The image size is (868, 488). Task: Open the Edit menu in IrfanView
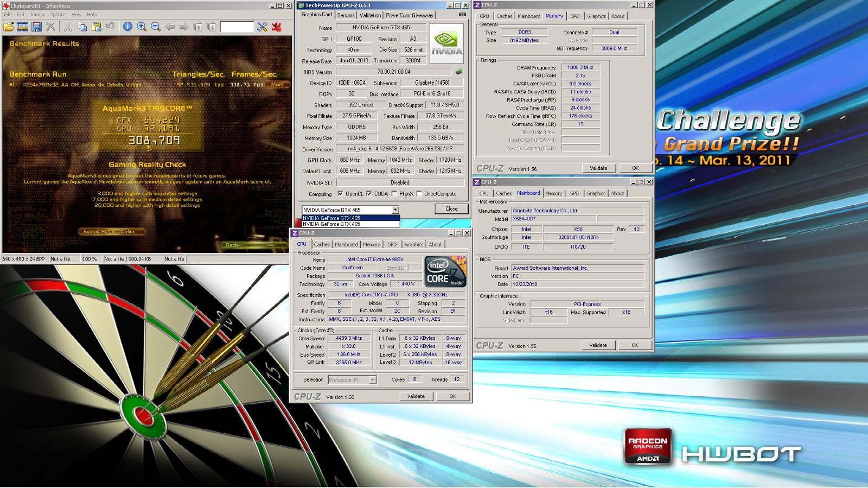tap(21, 15)
